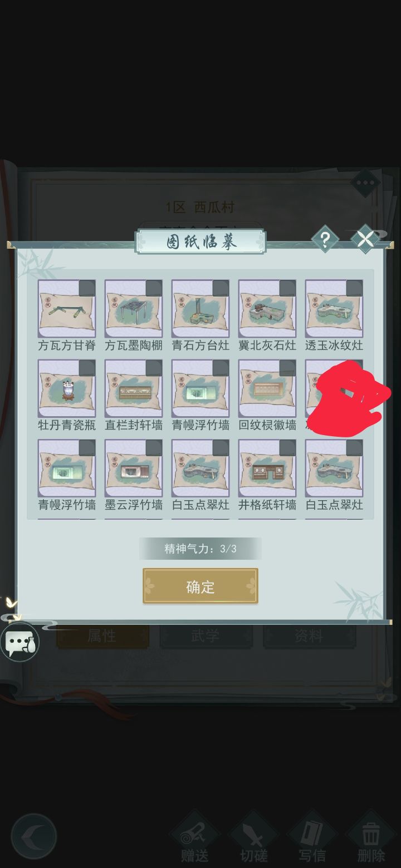
Task: Switch to the 武学 tab
Action: [x=206, y=636]
